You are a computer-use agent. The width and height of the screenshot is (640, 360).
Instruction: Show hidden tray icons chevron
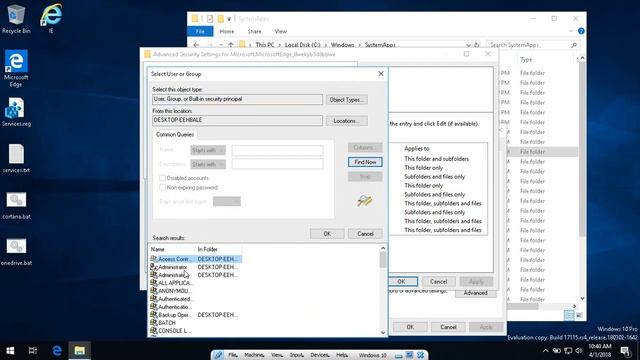(546, 351)
